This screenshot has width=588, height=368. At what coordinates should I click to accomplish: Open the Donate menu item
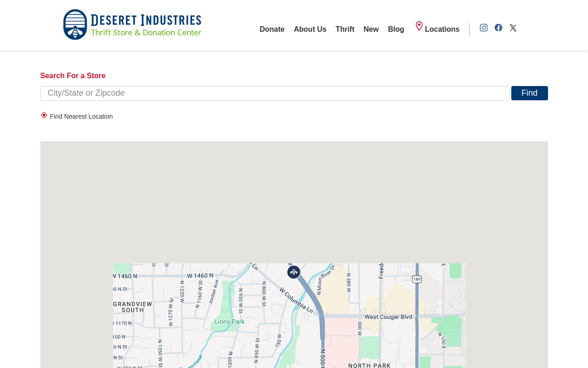coord(272,29)
